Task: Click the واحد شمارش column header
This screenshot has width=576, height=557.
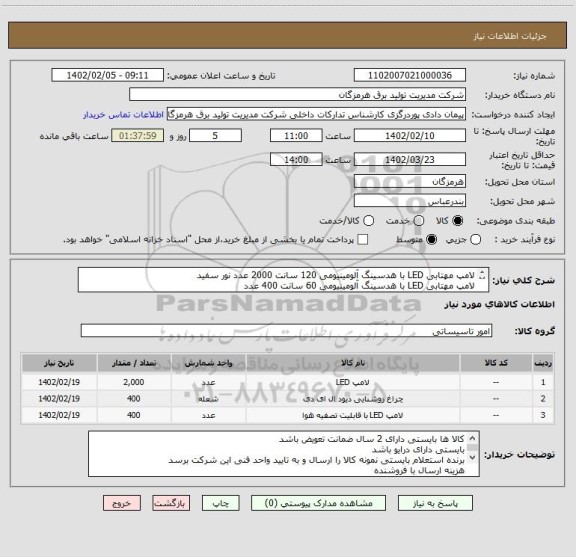Action: point(208,363)
